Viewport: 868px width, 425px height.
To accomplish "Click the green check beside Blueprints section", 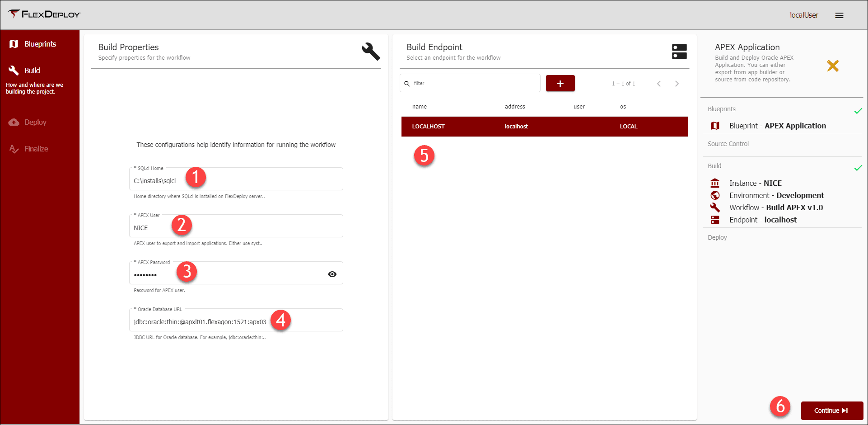I will [858, 111].
